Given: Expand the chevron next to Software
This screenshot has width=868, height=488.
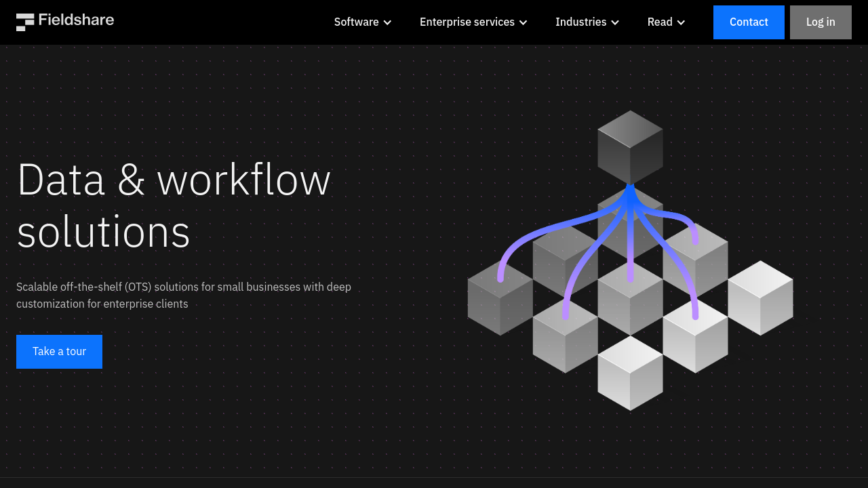Looking at the screenshot, I should (387, 22).
